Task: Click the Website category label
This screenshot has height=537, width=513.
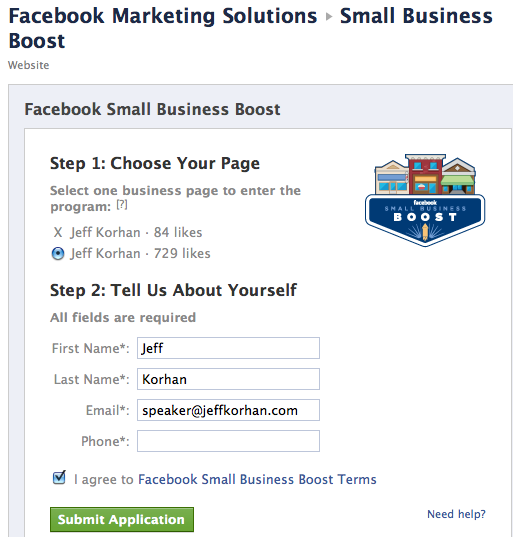Action: click(x=28, y=65)
